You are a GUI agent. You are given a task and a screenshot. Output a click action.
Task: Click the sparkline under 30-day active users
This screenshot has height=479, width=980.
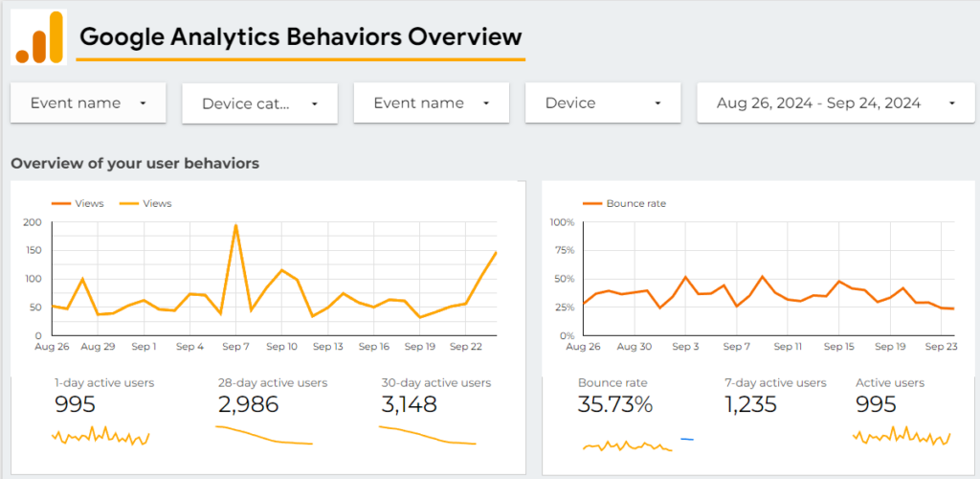428,435
